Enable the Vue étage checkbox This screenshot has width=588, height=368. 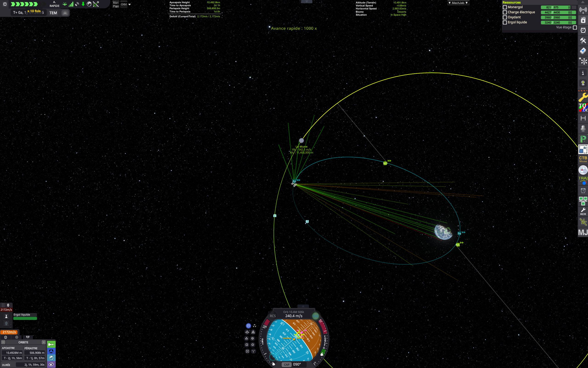point(575,28)
